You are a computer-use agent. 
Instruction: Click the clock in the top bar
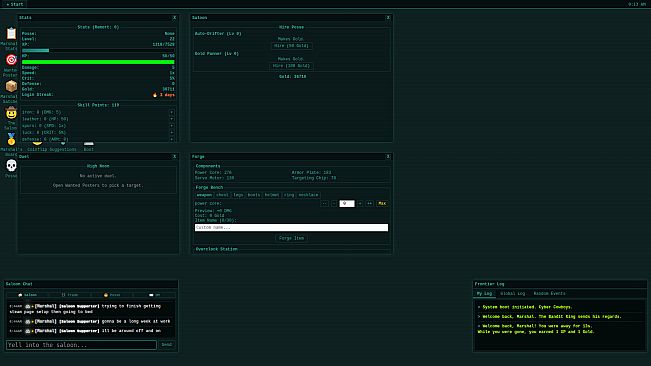636,4
